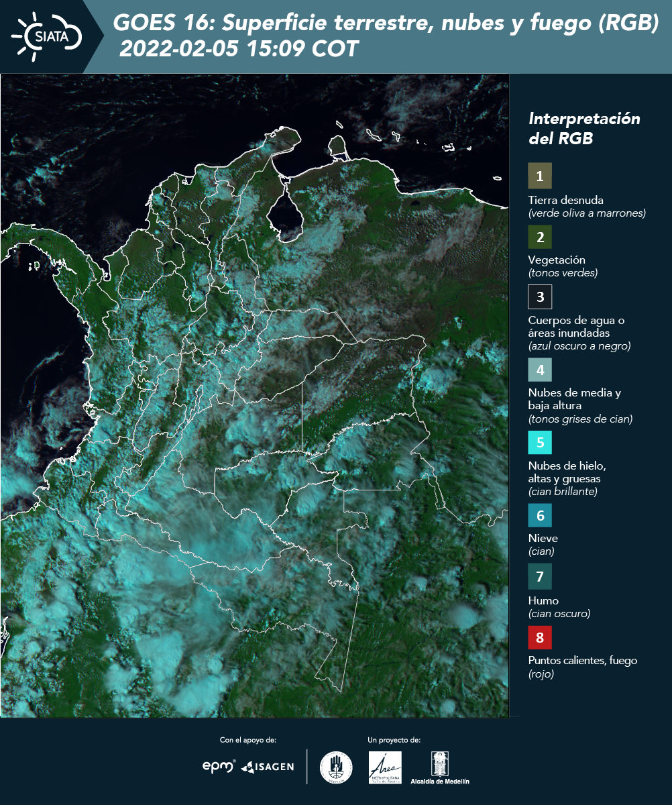Click the '(cian brillante)' description
Viewport: 672px width, 805px height.
click(563, 492)
